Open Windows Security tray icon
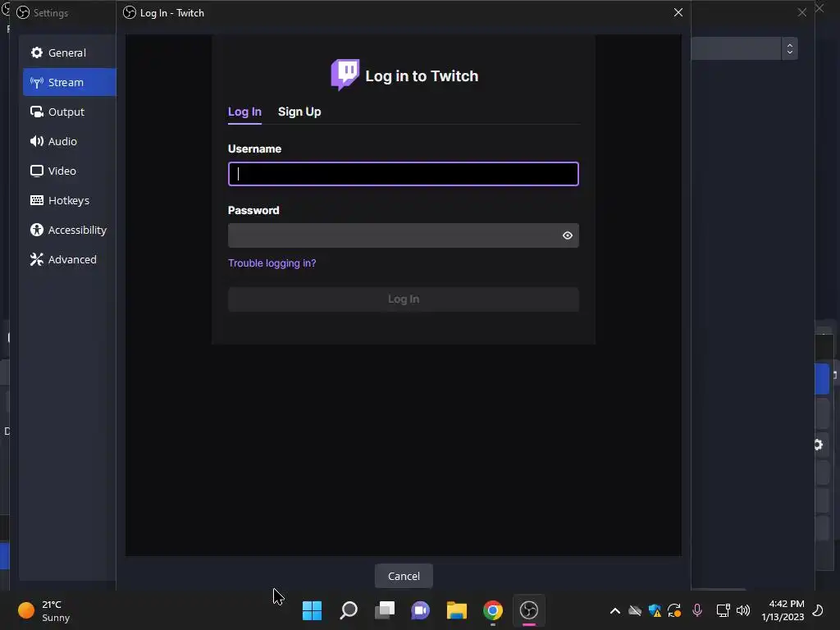 655,610
